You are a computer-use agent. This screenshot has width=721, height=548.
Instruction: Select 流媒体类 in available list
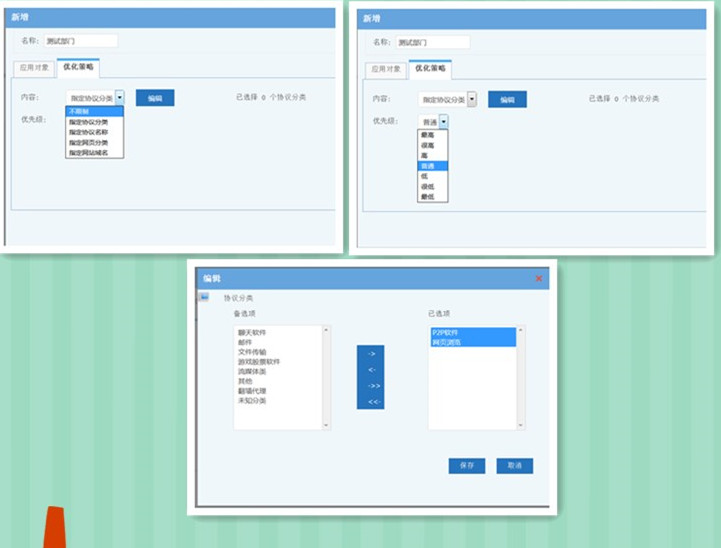point(251,371)
